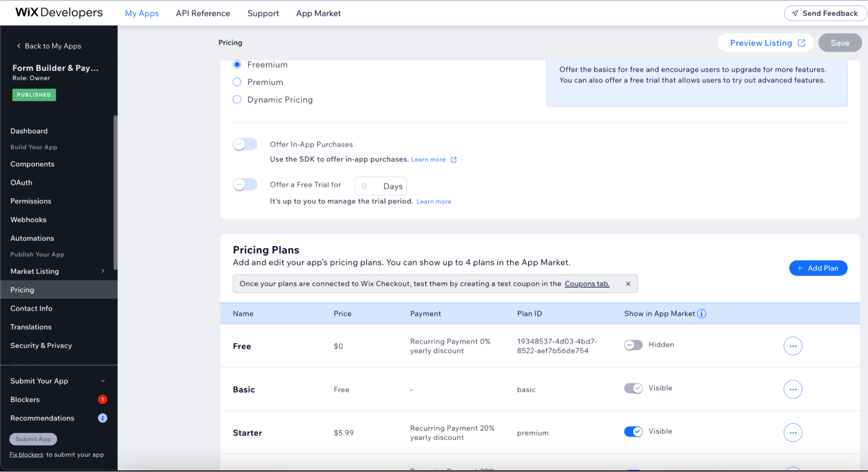Image resolution: width=868 pixels, height=472 pixels.
Task: Select the Premium pricing radio button
Action: coord(237,82)
